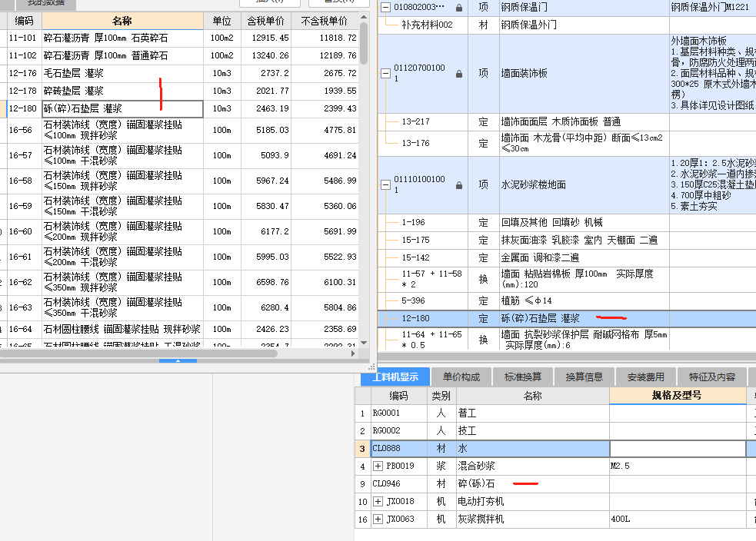
Task: Click the 编码 header in quota list
Action: coord(24,21)
